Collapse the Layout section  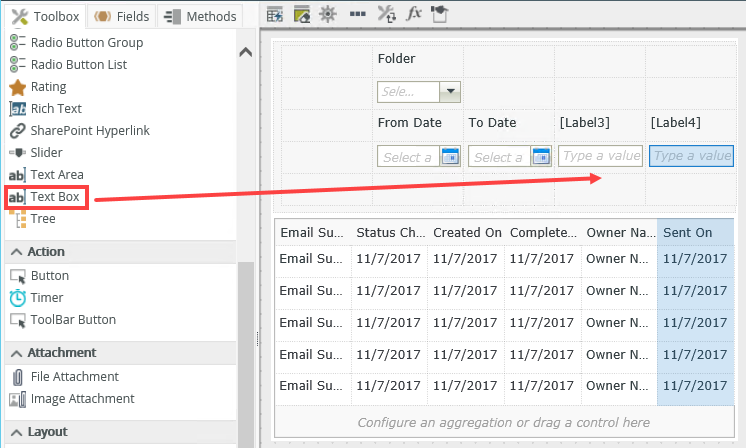(16, 432)
